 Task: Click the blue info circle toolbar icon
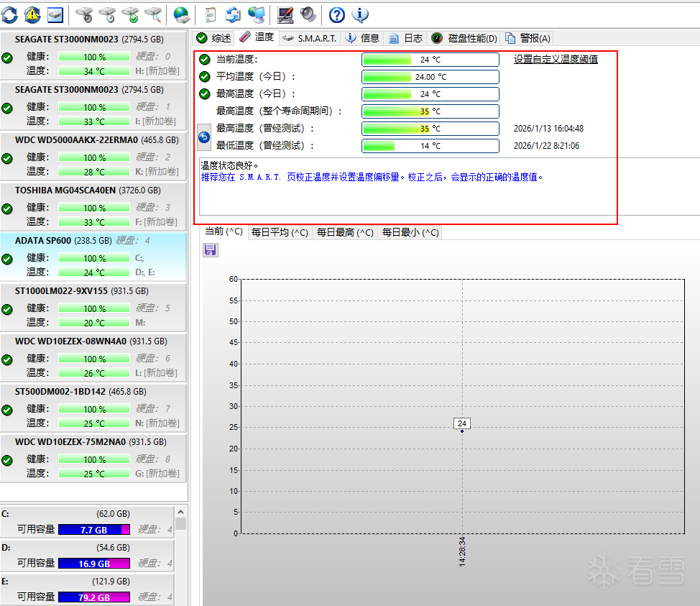click(x=360, y=14)
